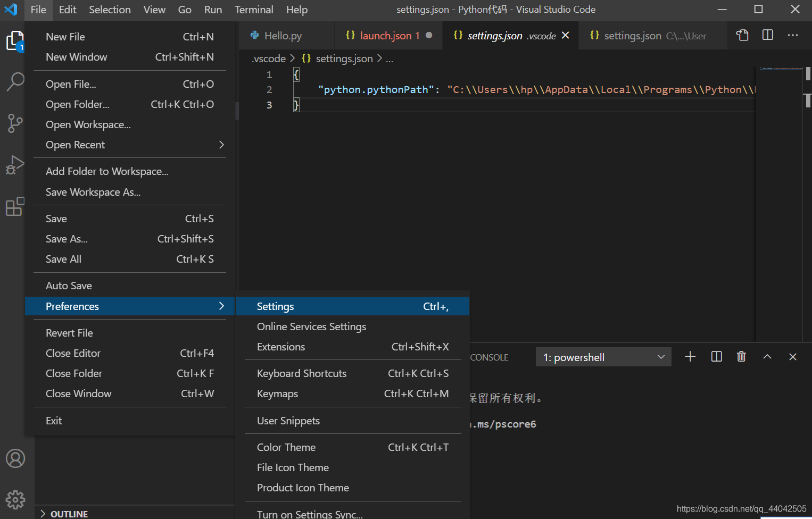This screenshot has width=812, height=519.
Task: Choose Keymaps in Preferences submenu
Action: (353, 394)
